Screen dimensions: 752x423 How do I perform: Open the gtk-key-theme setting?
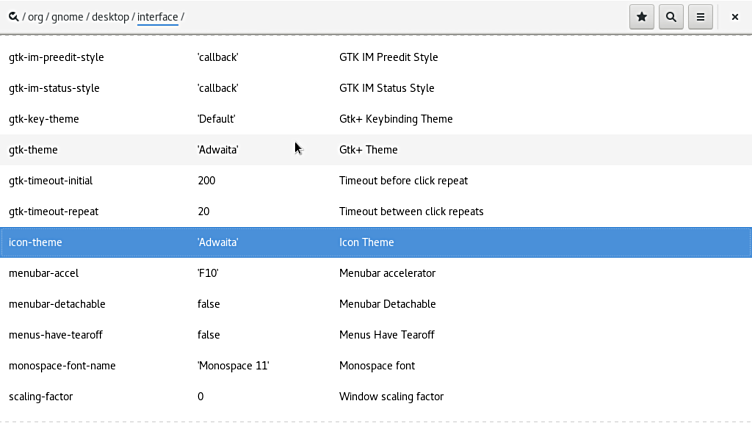44,119
